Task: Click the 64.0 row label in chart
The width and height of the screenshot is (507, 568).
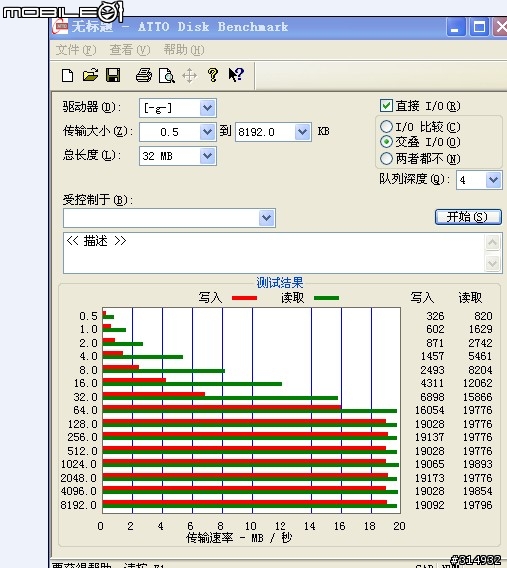Action: pos(85,410)
